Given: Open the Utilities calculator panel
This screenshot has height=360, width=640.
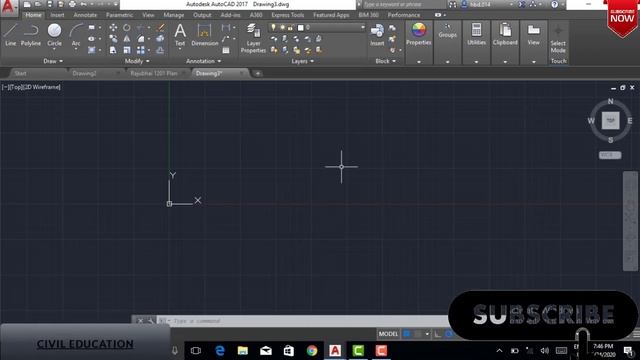Looking at the screenshot, I should tap(476, 34).
